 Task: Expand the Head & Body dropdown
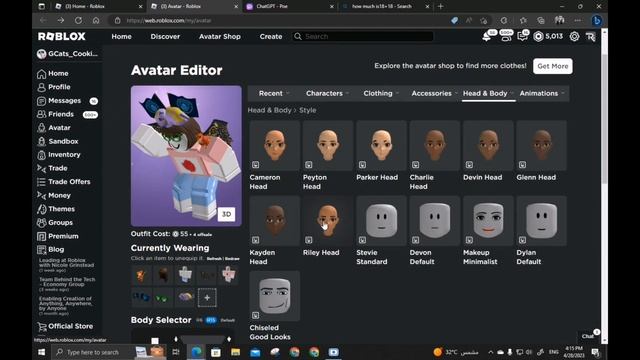[488, 93]
